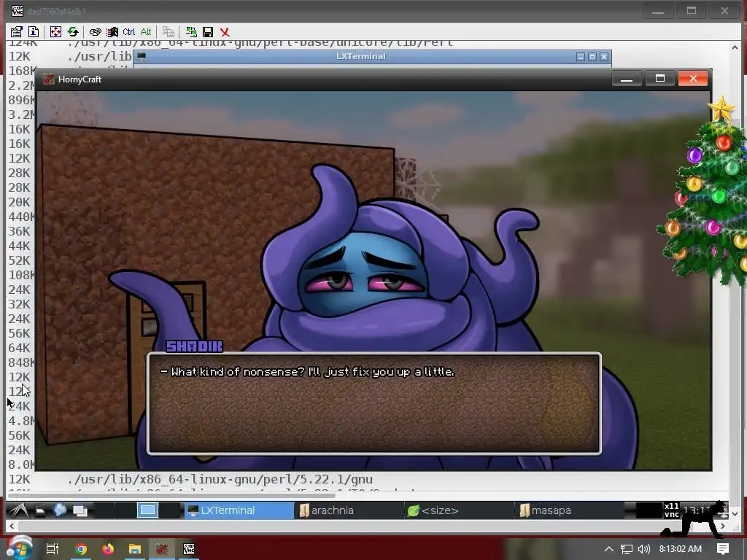The width and height of the screenshot is (747, 560).
Task: Open VNC connection options toolbar icon
Action: (17, 32)
